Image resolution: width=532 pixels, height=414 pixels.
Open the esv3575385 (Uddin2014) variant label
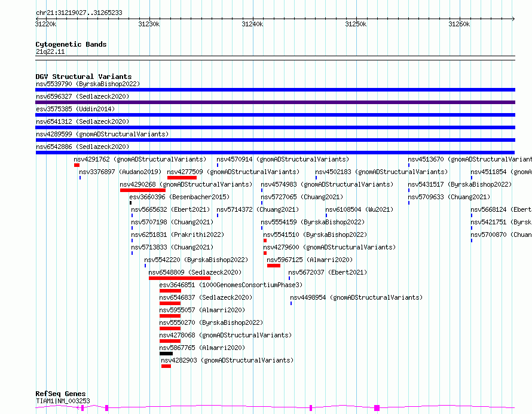[75, 109]
